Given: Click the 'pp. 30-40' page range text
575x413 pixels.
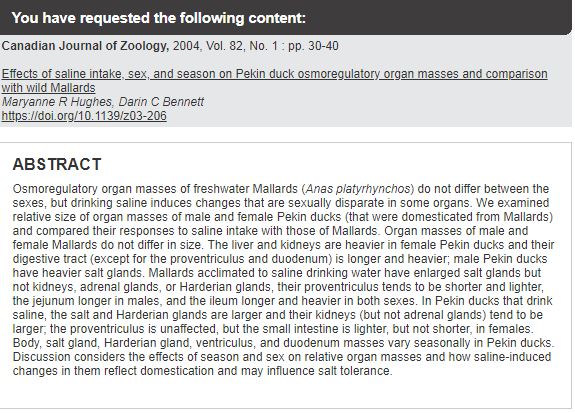Looking at the screenshot, I should pyautogui.click(x=313, y=46).
